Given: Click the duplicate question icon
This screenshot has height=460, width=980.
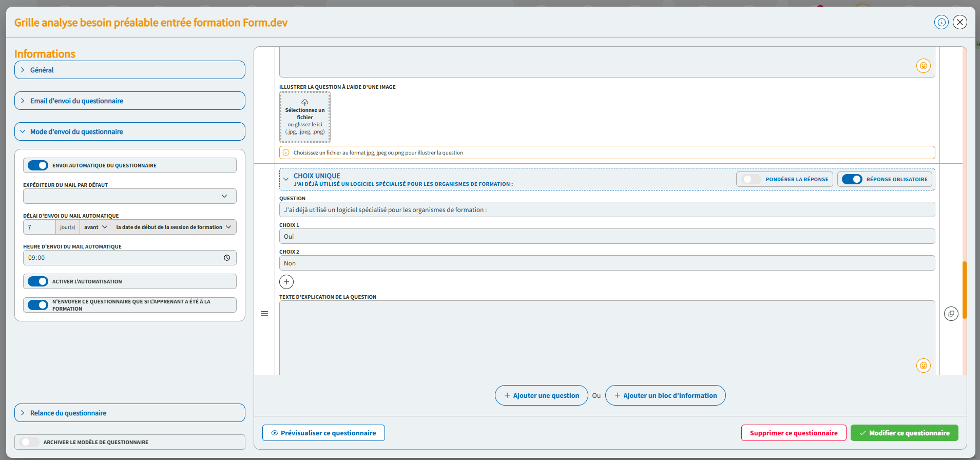Looking at the screenshot, I should click(x=951, y=314).
